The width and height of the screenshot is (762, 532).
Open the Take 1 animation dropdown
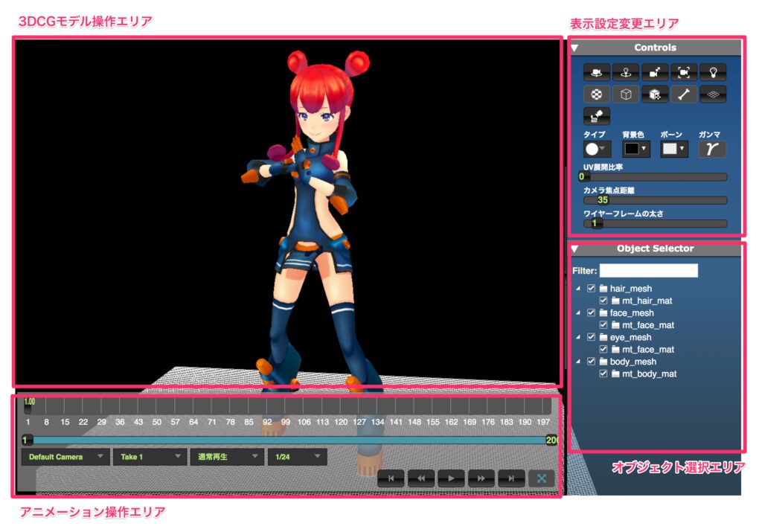tap(150, 457)
